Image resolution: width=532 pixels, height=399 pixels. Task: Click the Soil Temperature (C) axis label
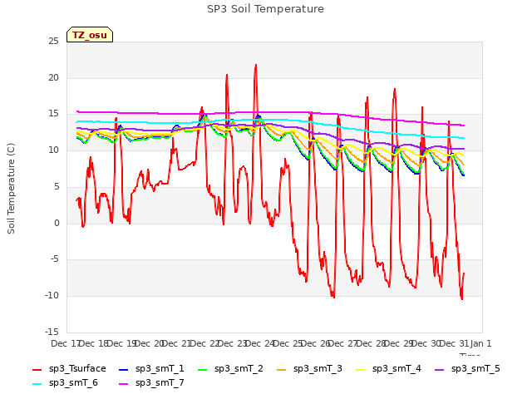[11, 189]
